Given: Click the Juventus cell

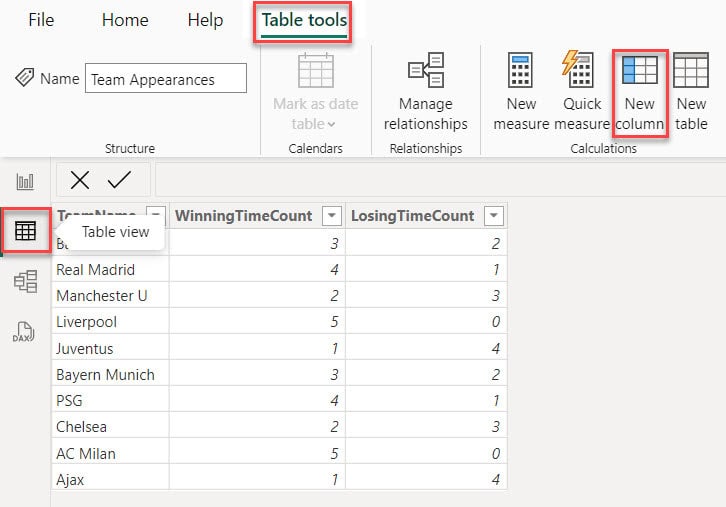Looking at the screenshot, I should tap(110, 348).
